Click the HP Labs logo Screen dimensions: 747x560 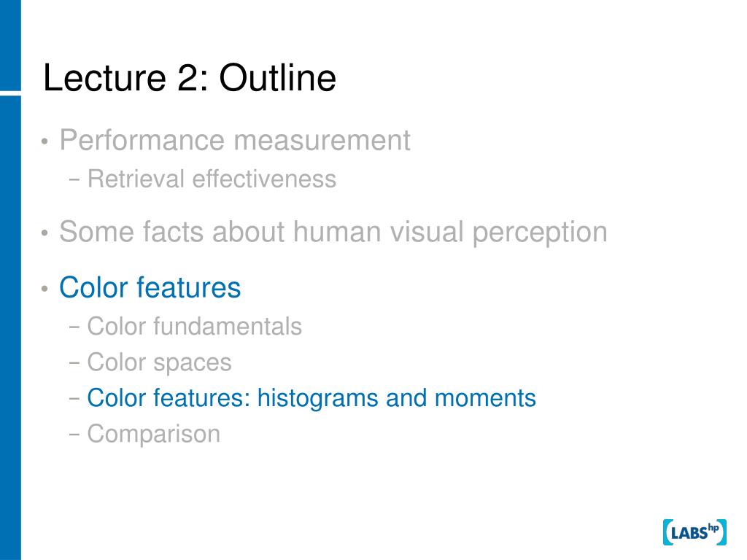click(694, 532)
